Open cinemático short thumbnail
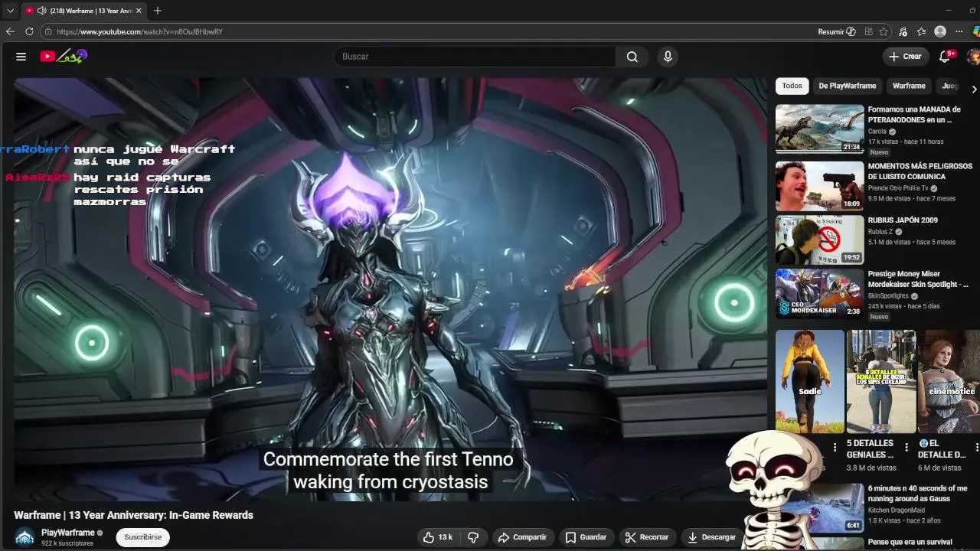Image resolution: width=980 pixels, height=551 pixels. [949, 381]
